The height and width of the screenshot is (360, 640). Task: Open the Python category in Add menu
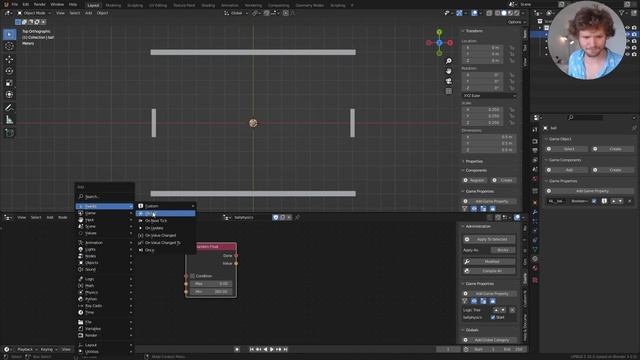(x=104, y=299)
